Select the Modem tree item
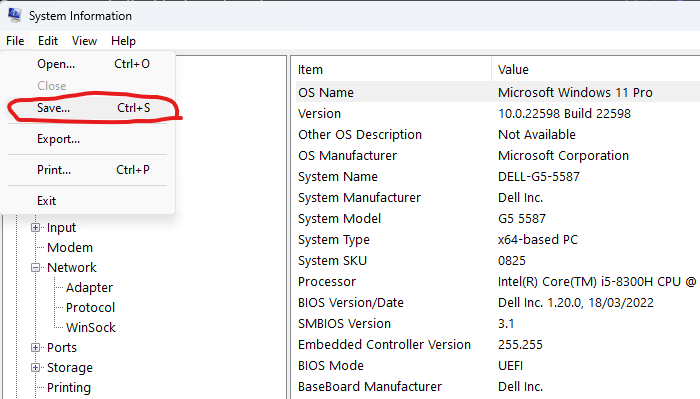Screen dimensions: 700x399 pos(70,248)
